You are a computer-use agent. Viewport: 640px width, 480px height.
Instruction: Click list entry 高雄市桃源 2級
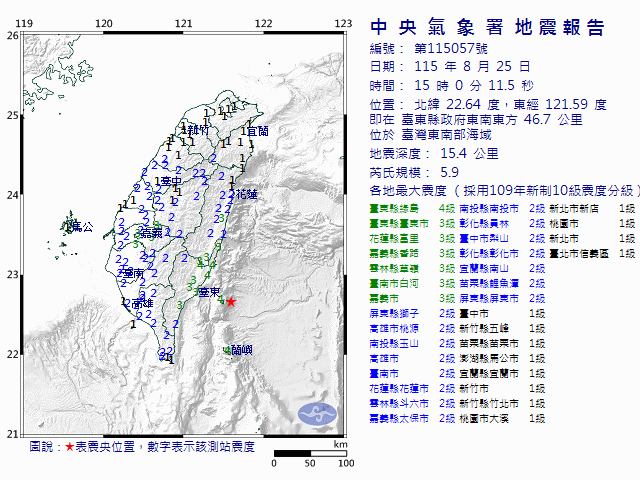pos(412,328)
